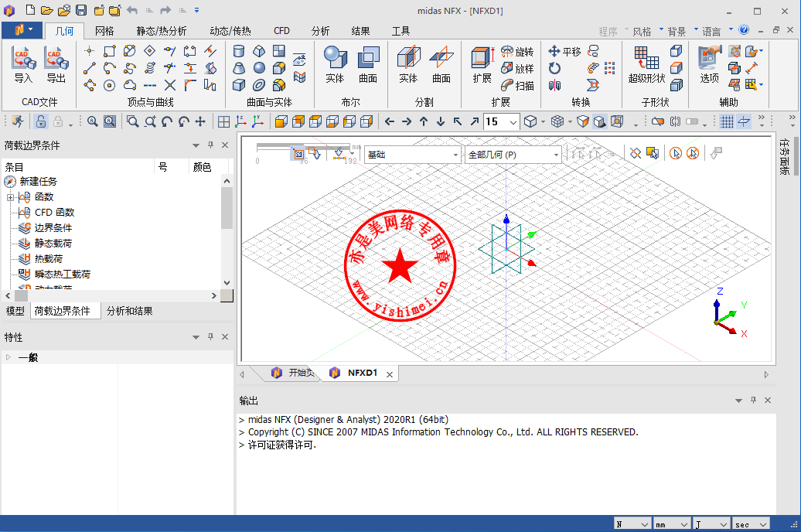Open the 任务面板 side panel

click(x=784, y=156)
